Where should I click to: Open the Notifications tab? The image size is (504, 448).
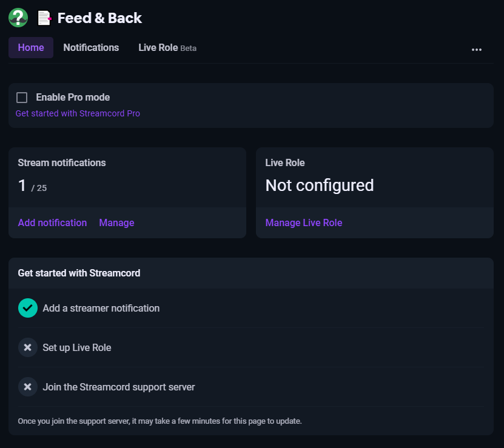tap(92, 47)
